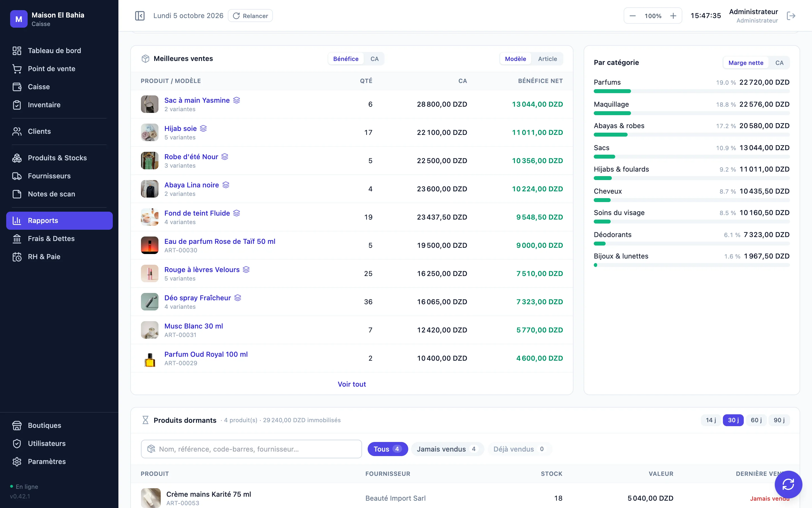Open the Sac à main Yasmine product link
The height and width of the screenshot is (508, 812).
[197, 100]
